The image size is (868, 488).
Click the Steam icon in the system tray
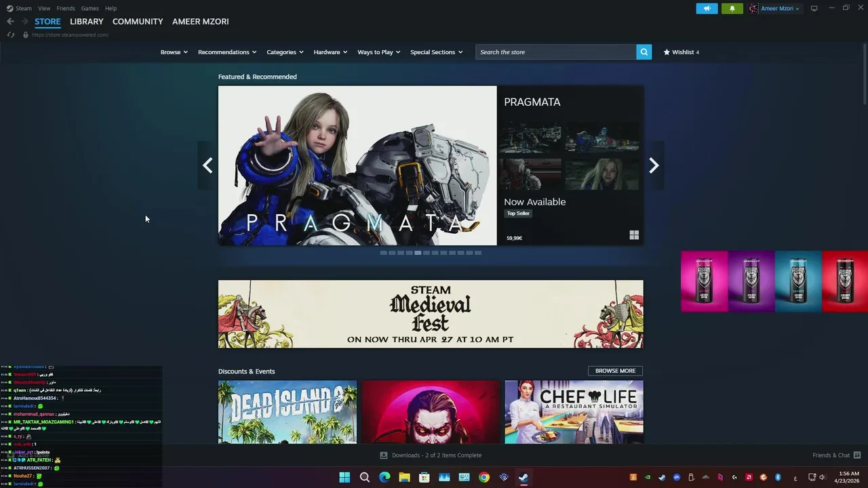coord(662,477)
